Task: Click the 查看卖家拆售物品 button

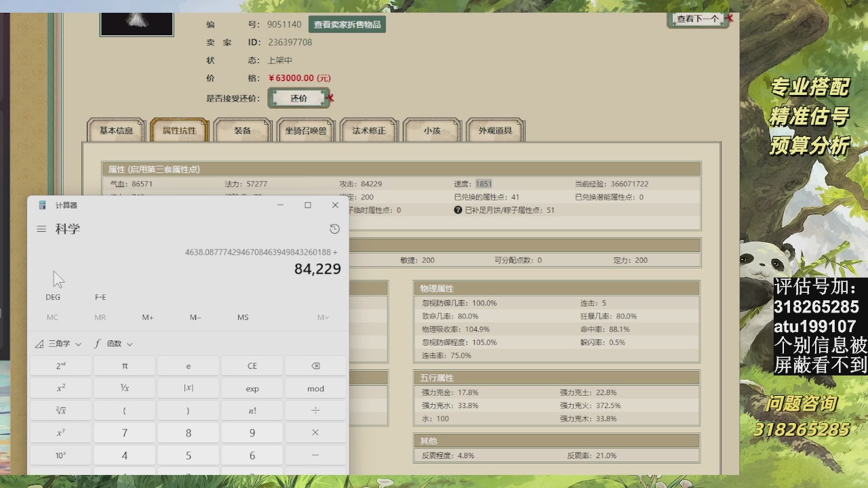Action: click(x=347, y=24)
